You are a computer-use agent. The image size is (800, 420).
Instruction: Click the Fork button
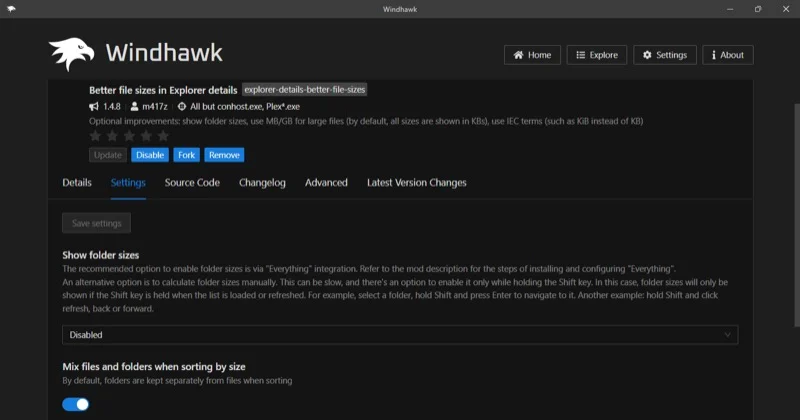click(186, 155)
